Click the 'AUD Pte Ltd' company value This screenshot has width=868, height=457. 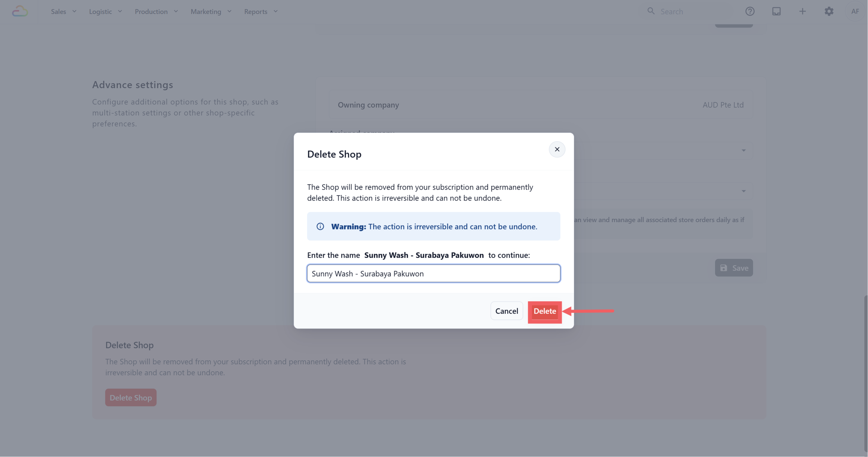[x=723, y=105]
